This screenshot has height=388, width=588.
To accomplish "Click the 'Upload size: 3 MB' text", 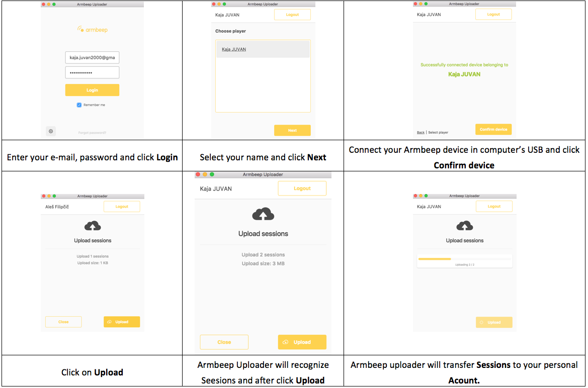I will [x=263, y=263].
